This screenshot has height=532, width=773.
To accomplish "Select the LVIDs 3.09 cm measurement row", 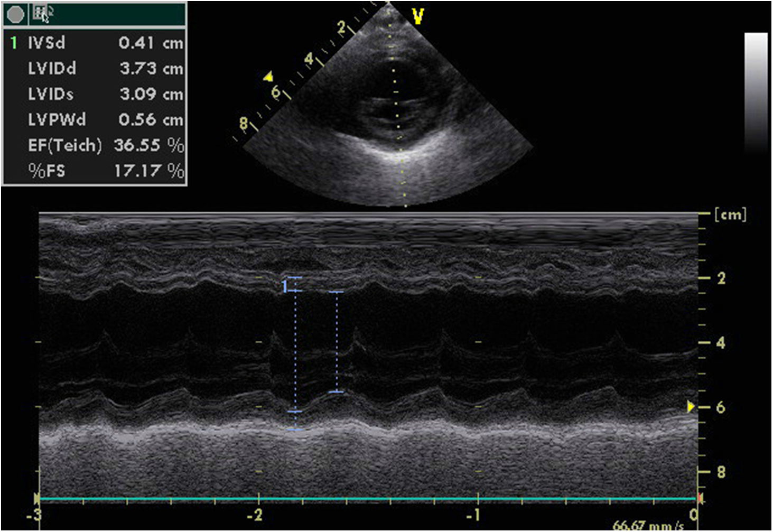I will (105, 94).
